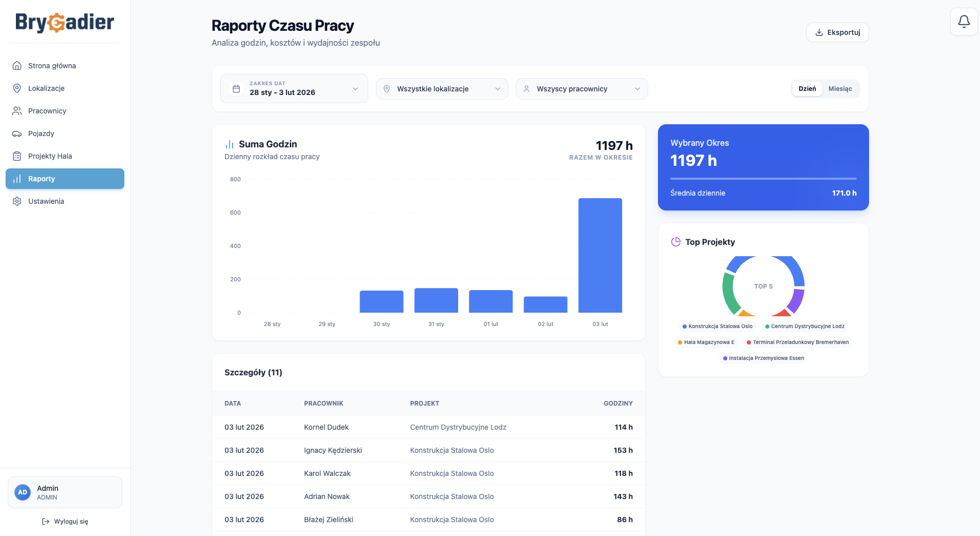The width and height of the screenshot is (980, 536).
Task: Click the Pracownicy people icon
Action: [17, 111]
